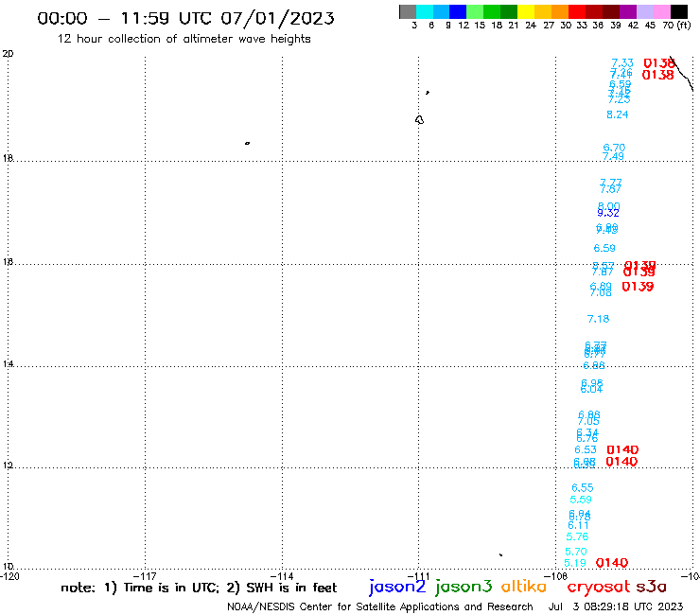This screenshot has width=700, height=615.
Task: Click the gray swatch in the legend
Action: pos(408,11)
